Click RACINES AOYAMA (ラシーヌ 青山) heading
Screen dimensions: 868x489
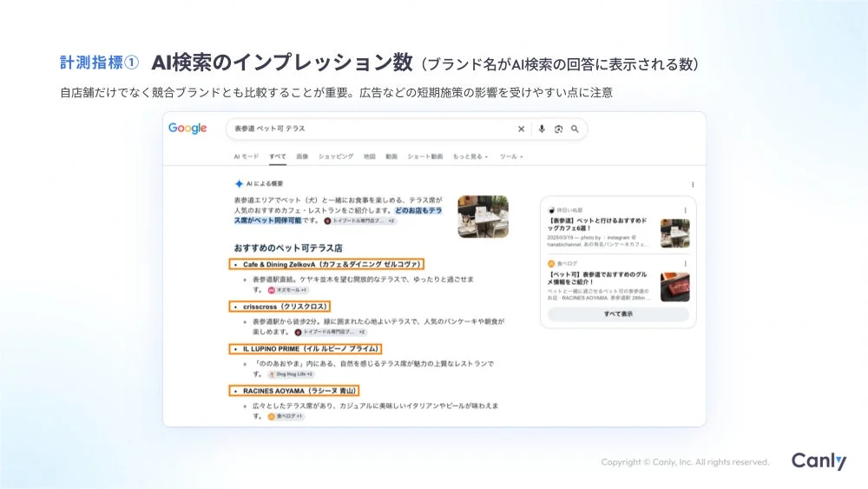[294, 391]
